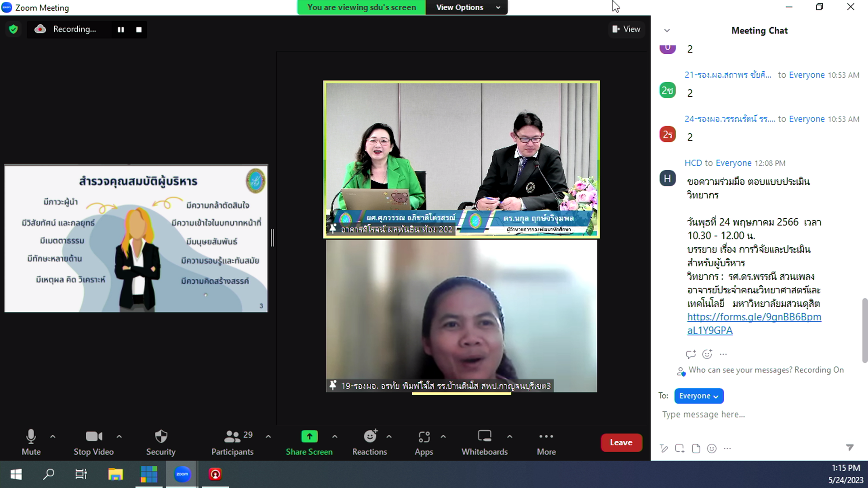Viewport: 868px width, 488px height.
Task: Open the Everyone recipient dropdown
Action: point(698,396)
